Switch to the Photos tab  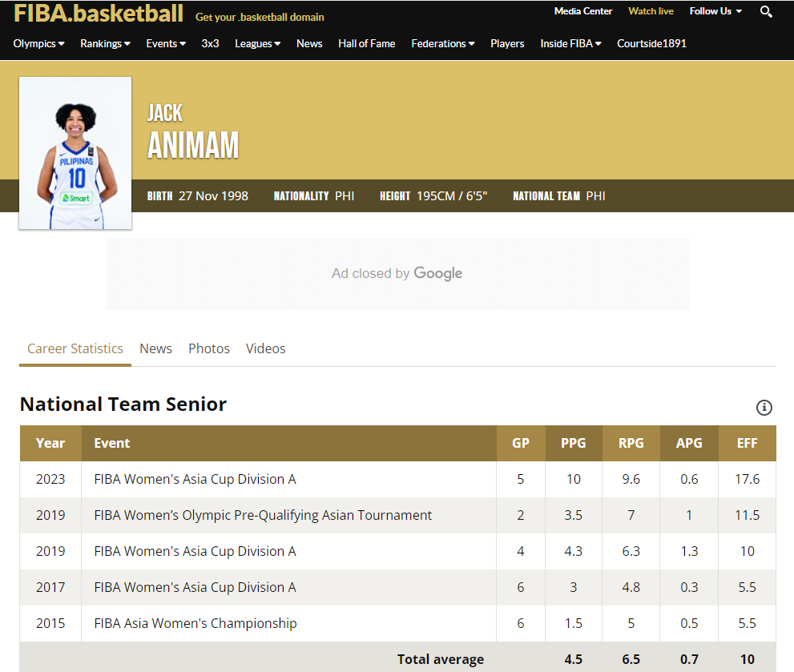(x=209, y=348)
